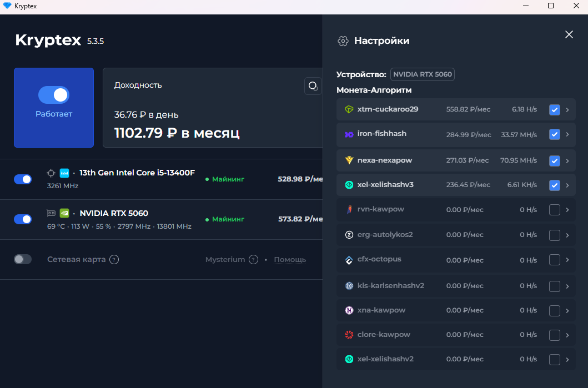Click the xtm-cuckaroo29 coin icon

point(349,109)
